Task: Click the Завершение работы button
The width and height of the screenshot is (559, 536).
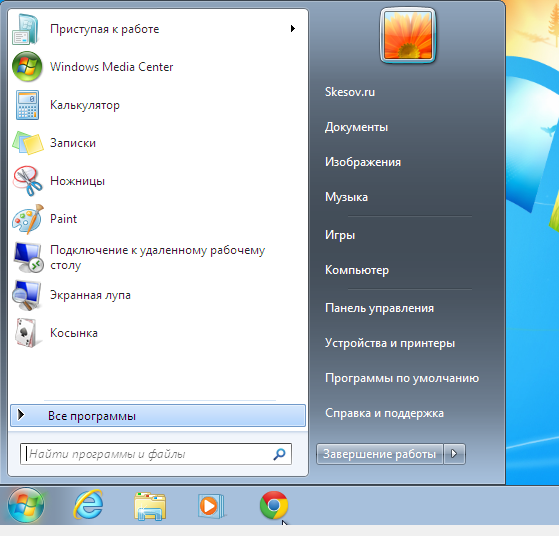Action: (379, 454)
